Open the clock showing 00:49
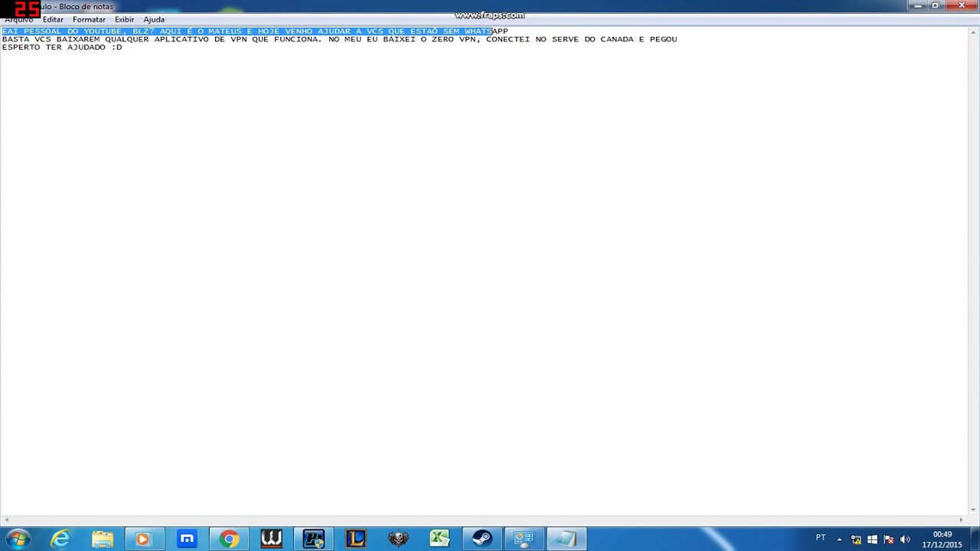 942,540
